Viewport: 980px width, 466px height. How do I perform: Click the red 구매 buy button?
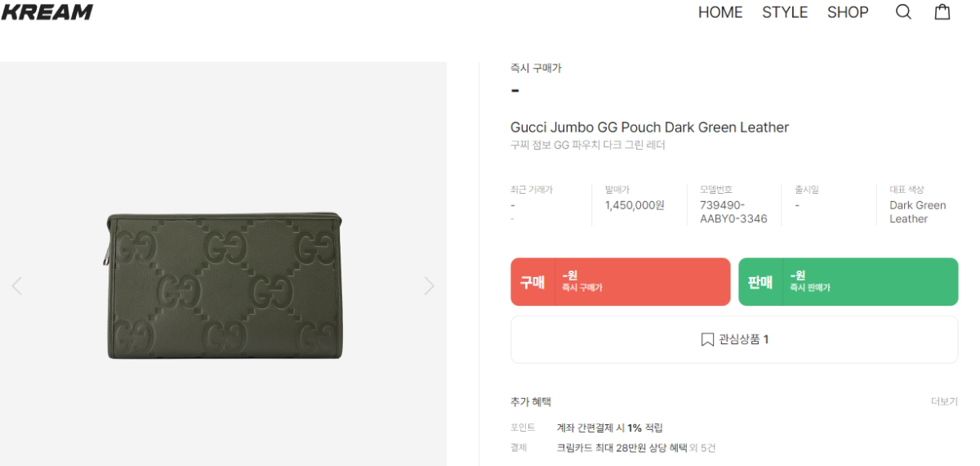621,282
